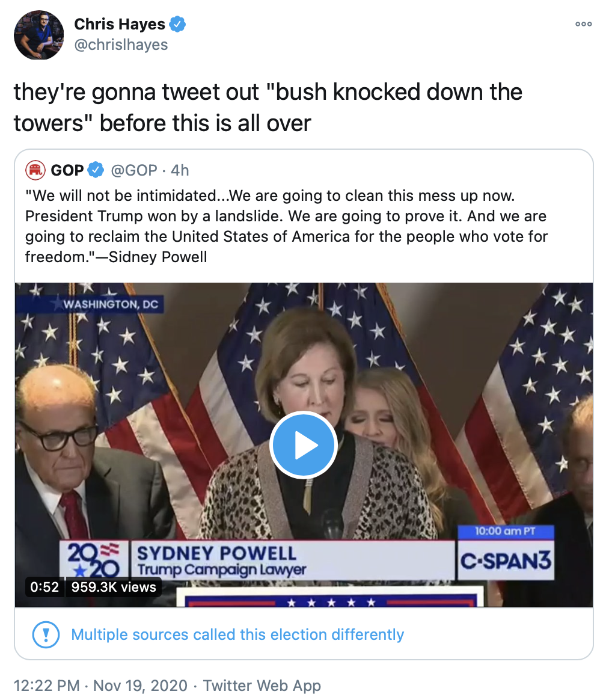Click the 0:52 video duration badge
This screenshot has height=700, width=606.
point(44,587)
